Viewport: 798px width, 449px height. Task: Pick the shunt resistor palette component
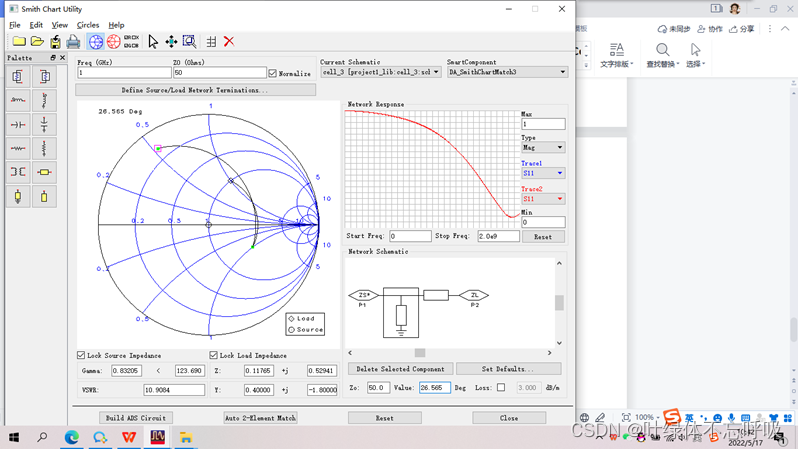click(x=44, y=148)
